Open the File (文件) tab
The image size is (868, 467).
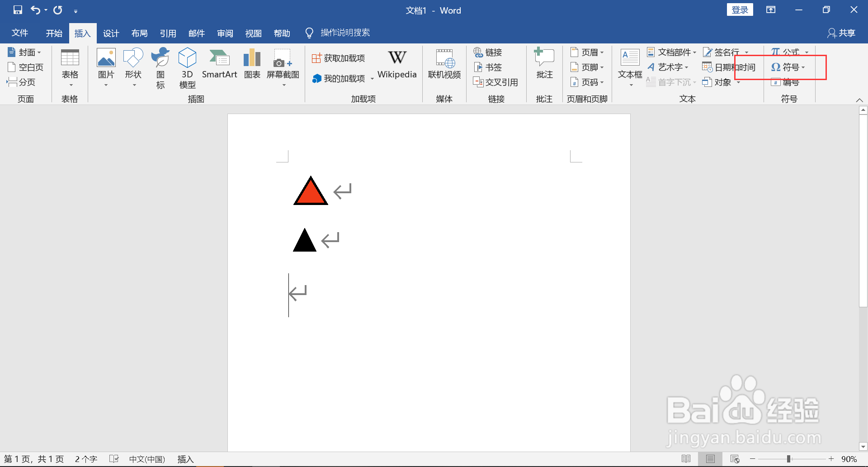[20, 33]
